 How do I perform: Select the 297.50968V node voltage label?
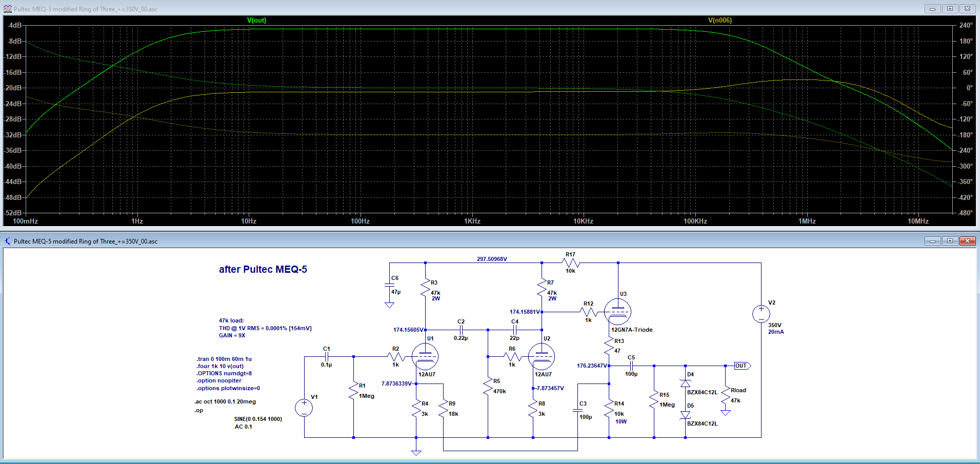492,259
